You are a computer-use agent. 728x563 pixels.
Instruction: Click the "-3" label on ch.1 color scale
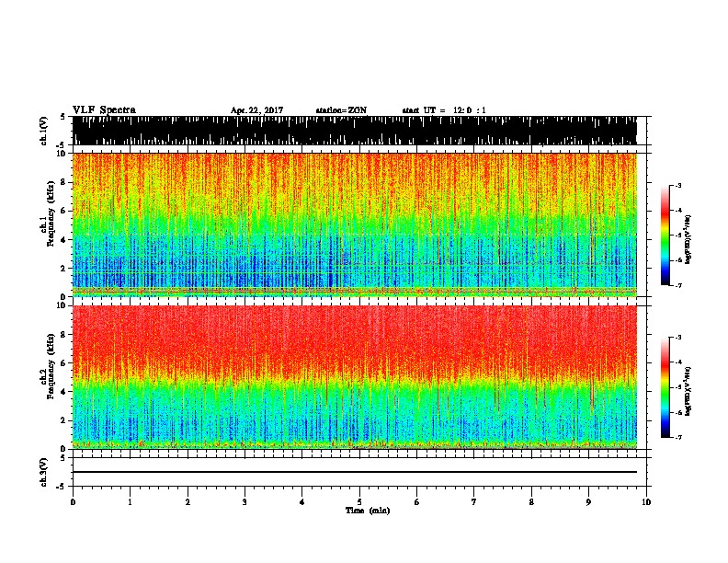click(x=677, y=185)
